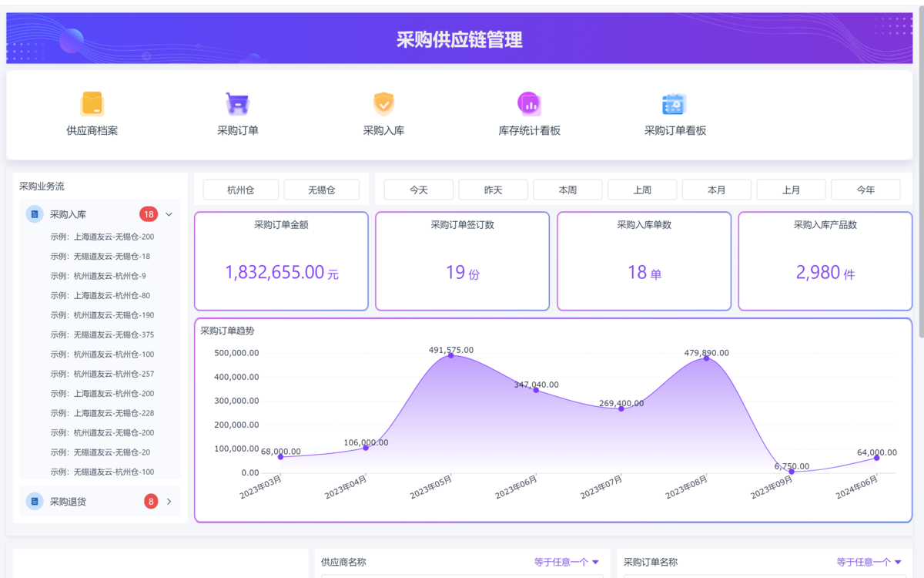Open 无锡道友云-无锡仓-18 entry
Viewport: 924px width, 578px height.
[100, 257]
